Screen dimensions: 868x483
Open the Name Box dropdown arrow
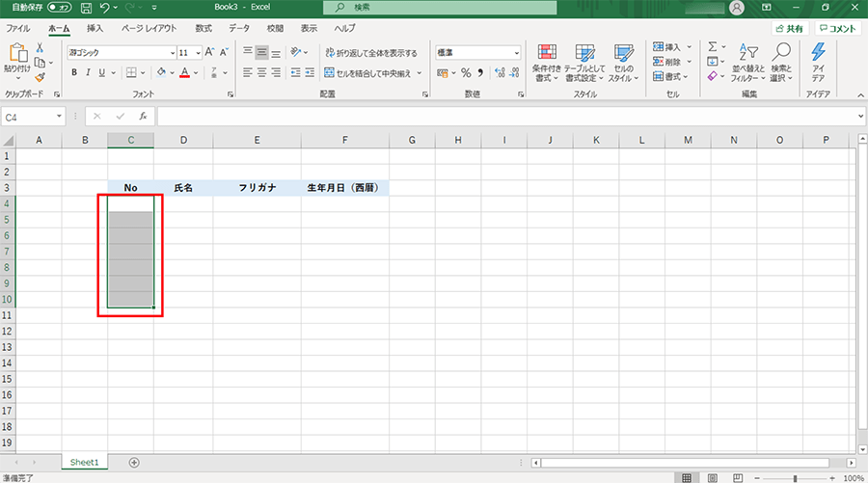[59, 117]
